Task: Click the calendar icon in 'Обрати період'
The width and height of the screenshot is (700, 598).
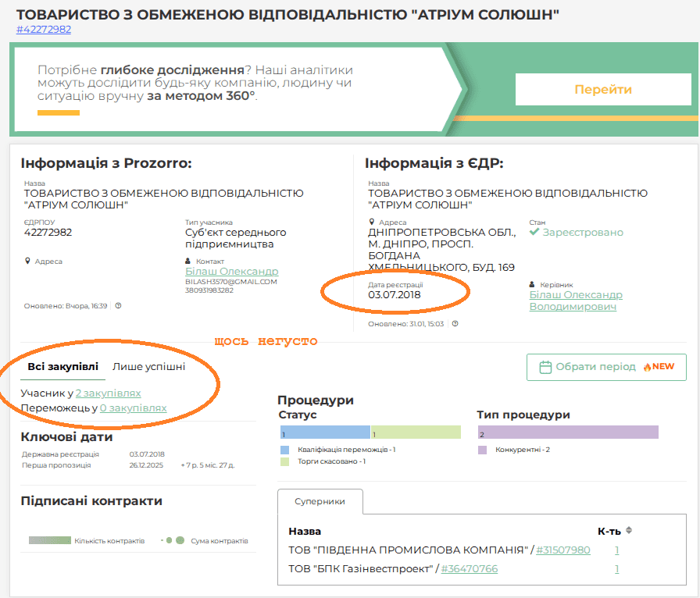Action: [x=546, y=367]
